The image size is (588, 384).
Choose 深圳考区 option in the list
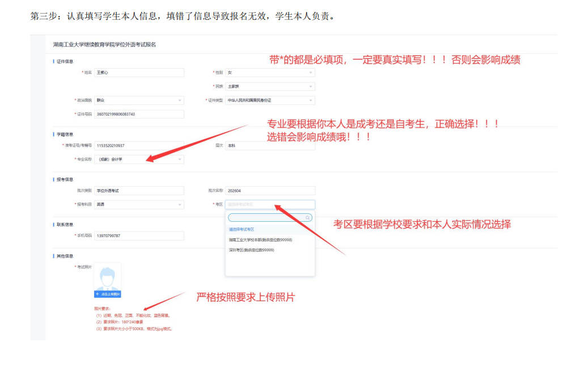tap(251, 250)
